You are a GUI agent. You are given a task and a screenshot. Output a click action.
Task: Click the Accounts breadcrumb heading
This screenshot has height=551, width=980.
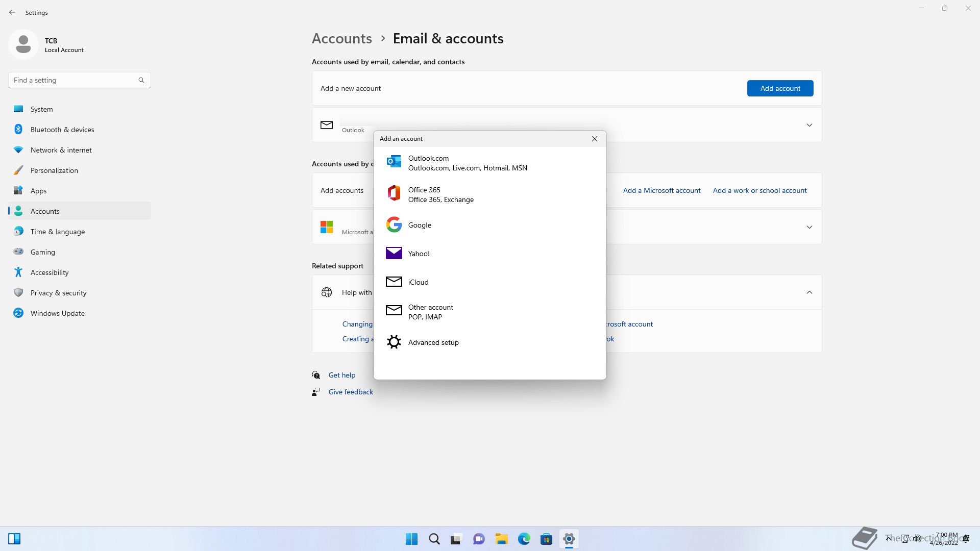click(x=341, y=38)
